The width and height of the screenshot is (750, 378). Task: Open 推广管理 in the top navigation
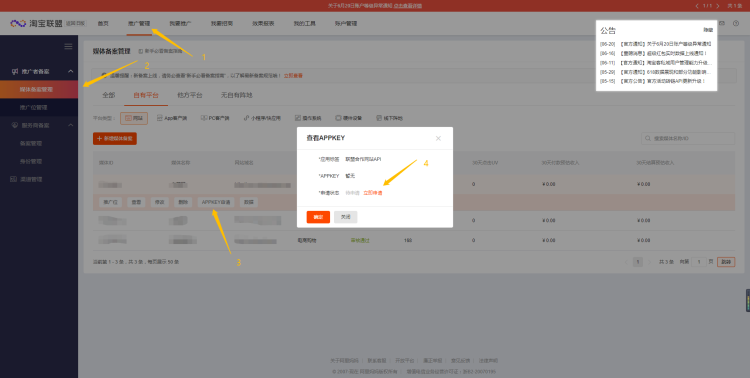(x=139, y=23)
